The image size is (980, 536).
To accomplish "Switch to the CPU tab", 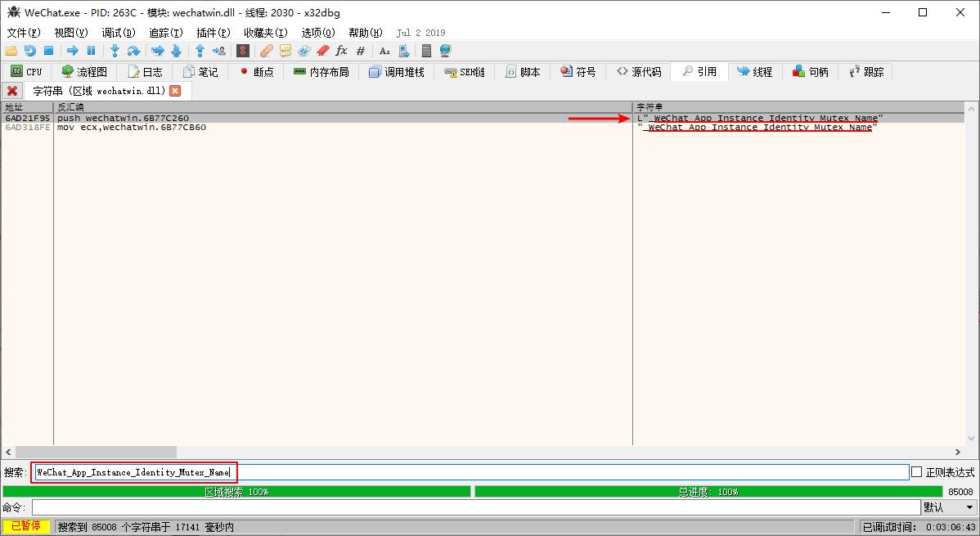I will (x=26, y=72).
